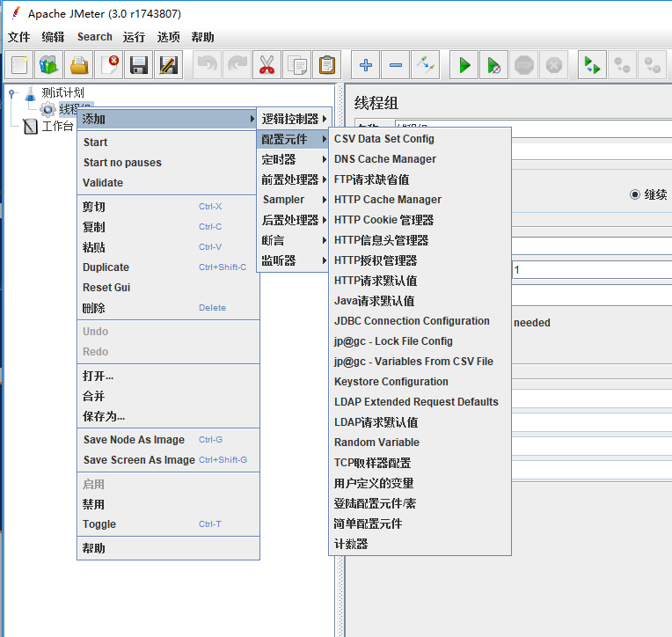Viewport: 672px width, 637px height.
Task: Expand all with the plus icon
Action: pyautogui.click(x=366, y=65)
